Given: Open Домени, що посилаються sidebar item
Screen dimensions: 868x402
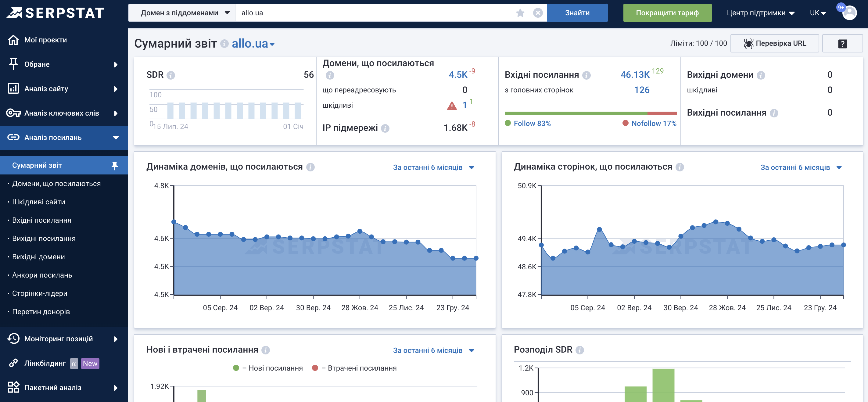Looking at the screenshot, I should tap(56, 184).
